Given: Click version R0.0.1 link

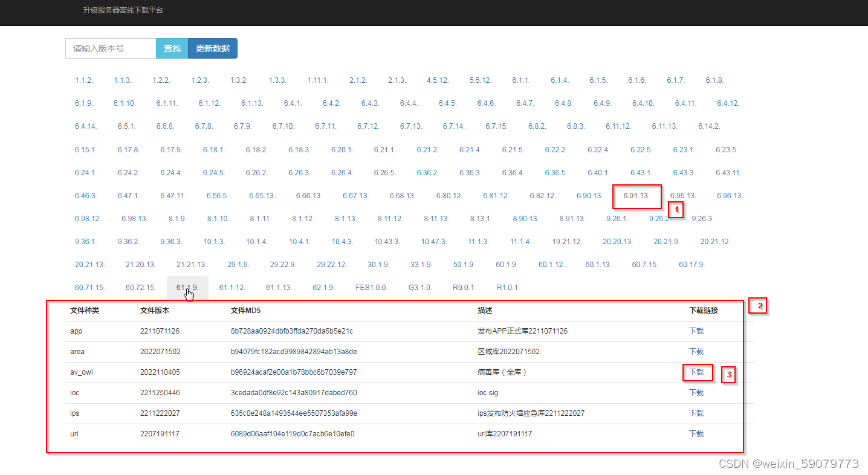Looking at the screenshot, I should [464, 287].
